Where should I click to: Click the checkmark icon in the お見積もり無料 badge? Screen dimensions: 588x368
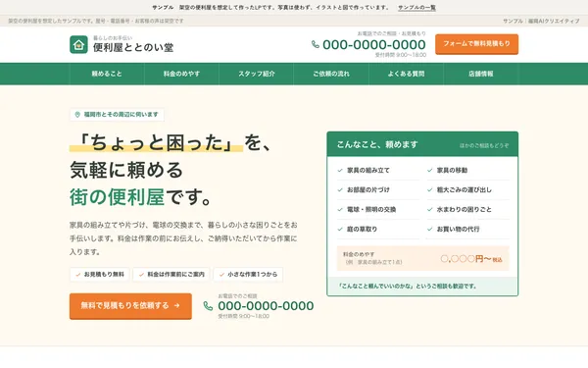point(78,275)
